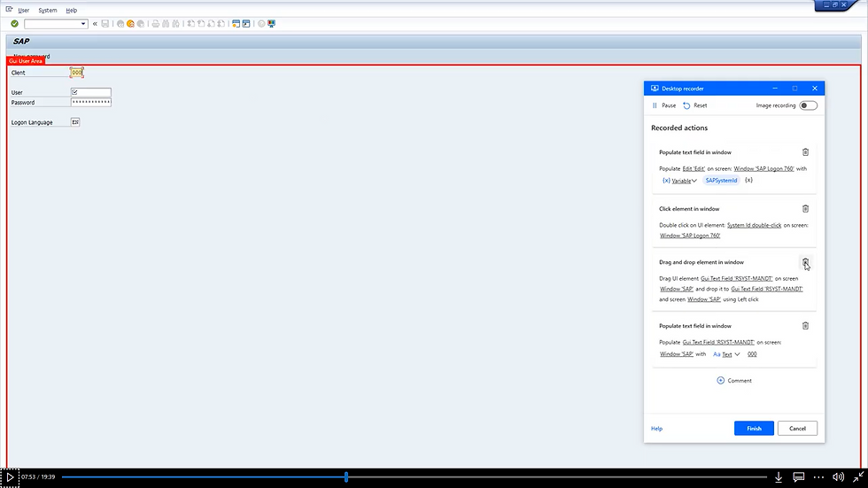The width and height of the screenshot is (868, 488).
Task: Open SAP Customize Local Layout monitor icon
Action: pyautogui.click(x=271, y=24)
